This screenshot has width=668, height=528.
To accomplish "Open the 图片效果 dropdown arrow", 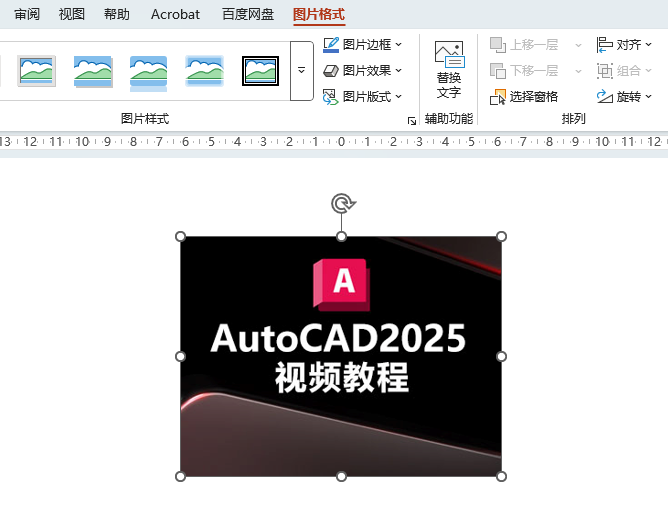I will [398, 70].
